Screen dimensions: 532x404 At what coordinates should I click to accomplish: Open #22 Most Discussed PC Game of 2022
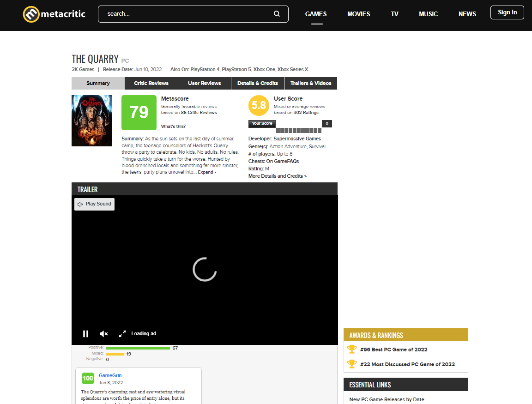407,364
